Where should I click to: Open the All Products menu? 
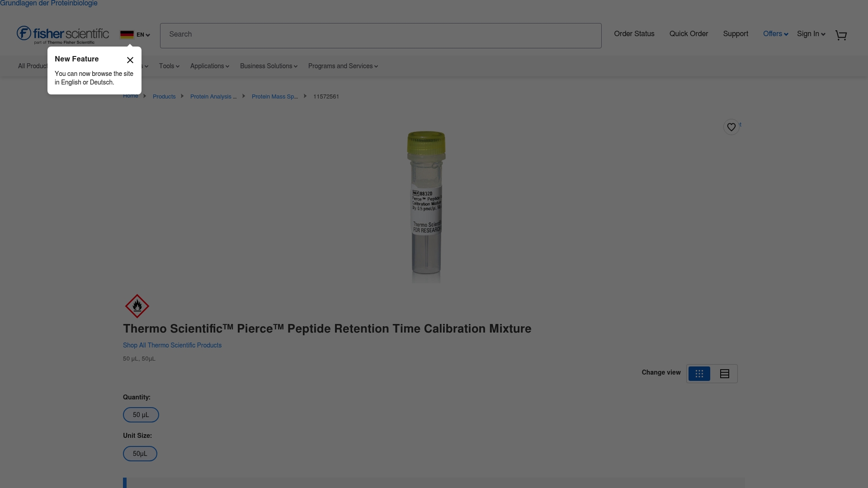click(33, 66)
